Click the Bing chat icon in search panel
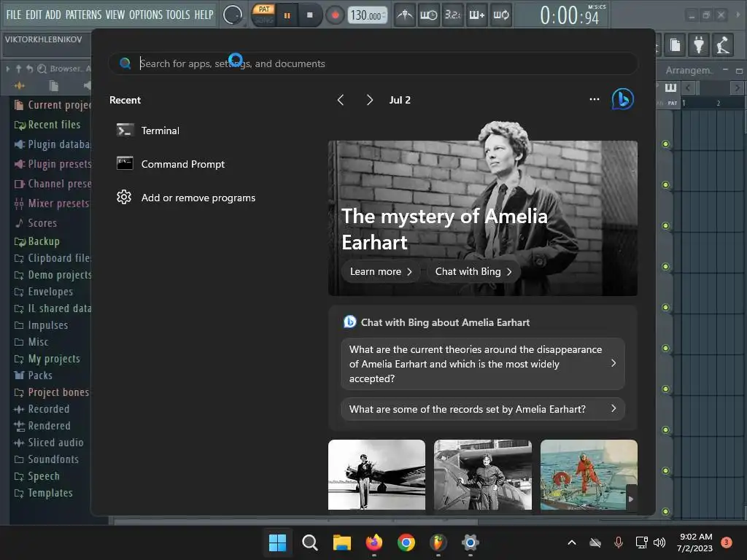 [x=623, y=99]
